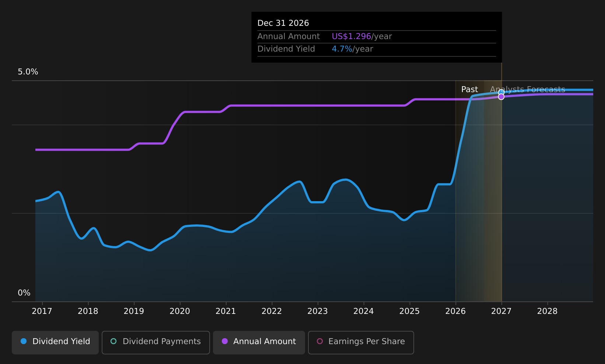Click the Analysts Forecasts label
Image resolution: width=605 pixels, height=364 pixels.
tap(528, 90)
